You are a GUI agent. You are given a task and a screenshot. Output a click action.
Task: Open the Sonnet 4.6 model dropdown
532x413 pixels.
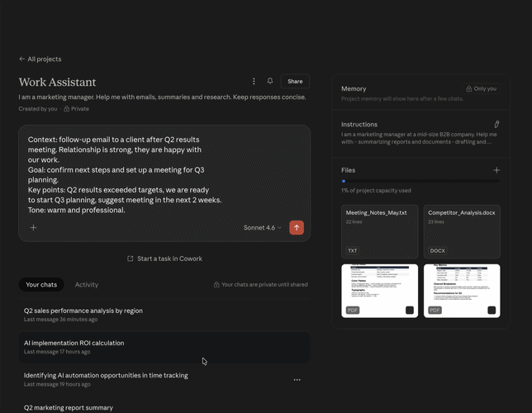[263, 228]
